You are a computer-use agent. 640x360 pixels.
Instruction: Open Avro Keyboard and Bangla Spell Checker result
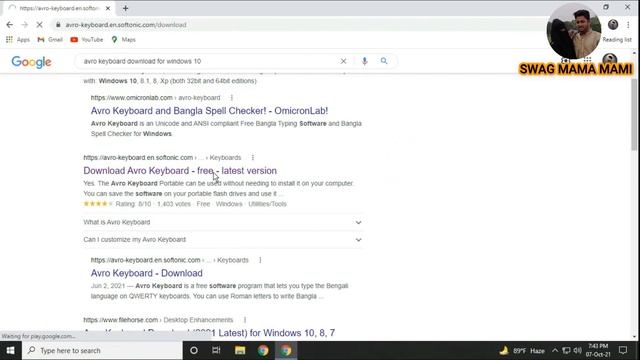pyautogui.click(x=209, y=111)
